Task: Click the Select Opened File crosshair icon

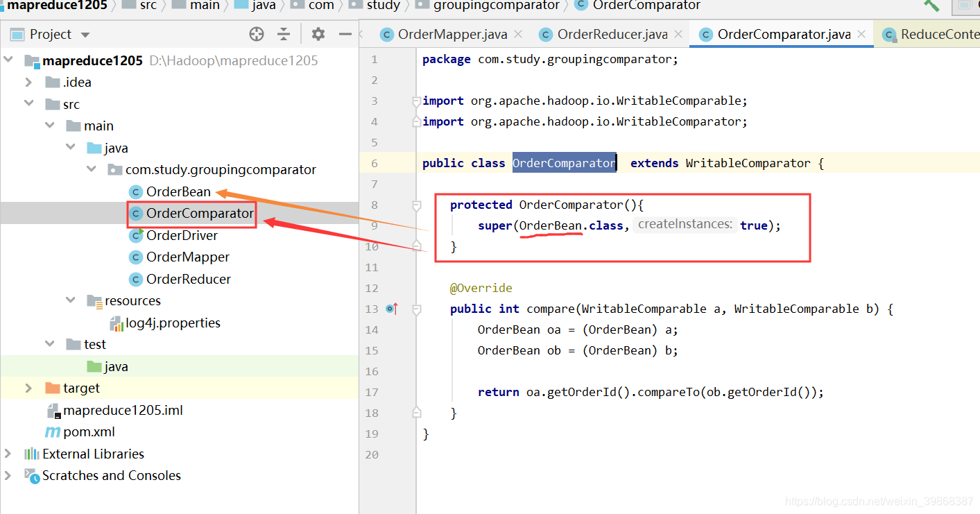Action: (257, 33)
